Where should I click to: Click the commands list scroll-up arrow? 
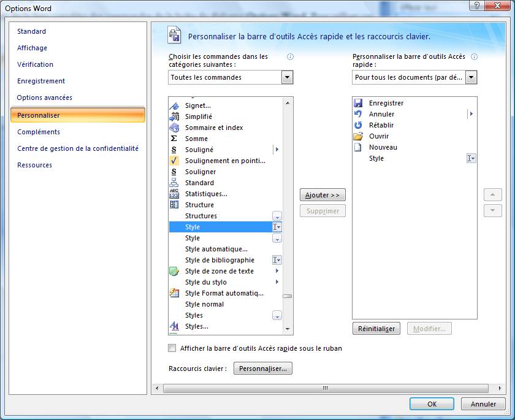[x=288, y=103]
